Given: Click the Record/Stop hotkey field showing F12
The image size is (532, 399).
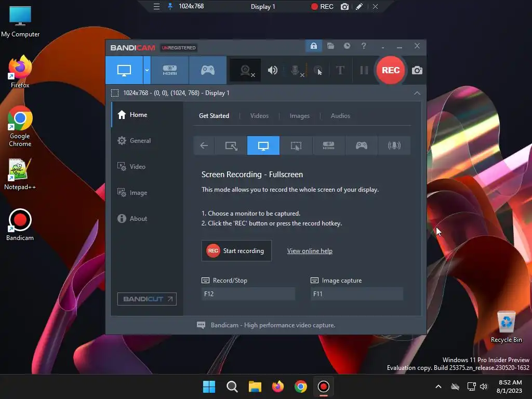Looking at the screenshot, I should coord(248,294).
